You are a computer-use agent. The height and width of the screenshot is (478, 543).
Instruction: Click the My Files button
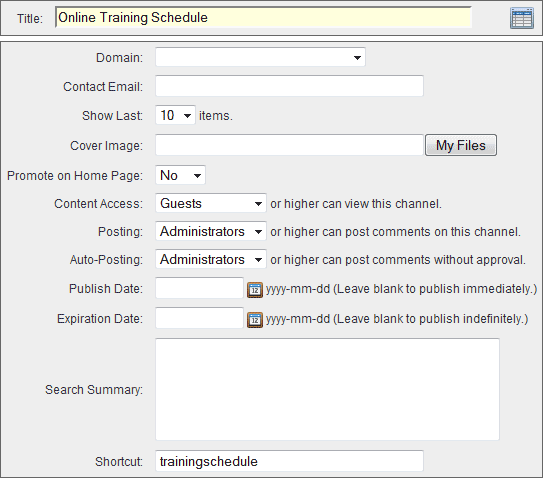(x=461, y=145)
